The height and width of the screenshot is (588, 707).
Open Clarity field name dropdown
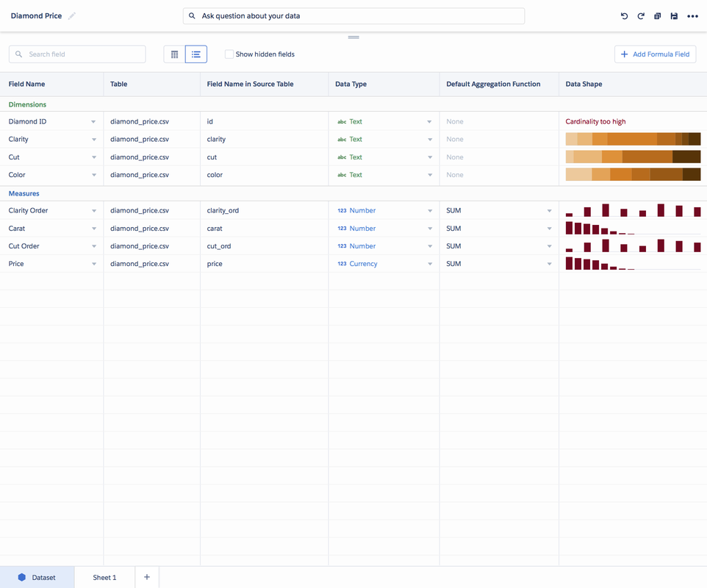(94, 140)
